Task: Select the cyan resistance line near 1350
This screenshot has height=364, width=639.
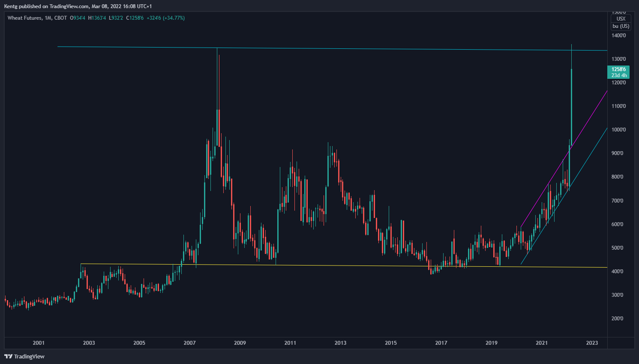Action: (332, 48)
